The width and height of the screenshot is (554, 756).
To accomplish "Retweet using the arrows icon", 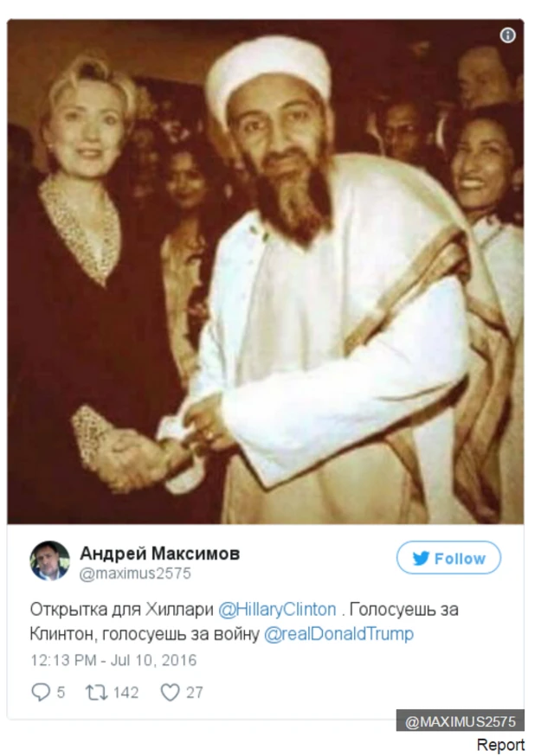I will 96,692.
